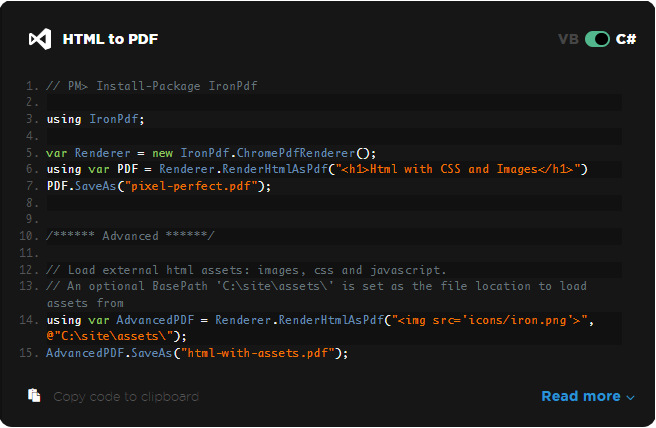This screenshot has height=428, width=656.
Task: Click the string 'Html with CSS and Images'
Action: click(454, 169)
